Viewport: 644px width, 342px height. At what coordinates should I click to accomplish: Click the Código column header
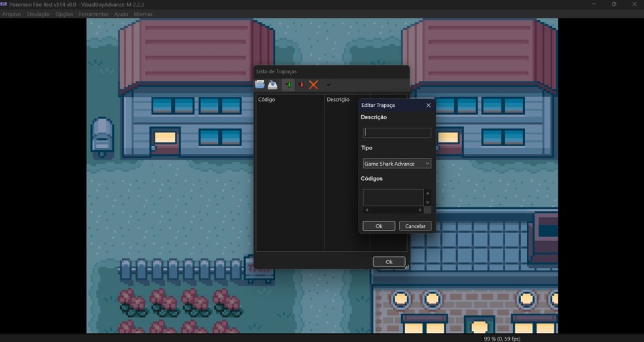290,100
